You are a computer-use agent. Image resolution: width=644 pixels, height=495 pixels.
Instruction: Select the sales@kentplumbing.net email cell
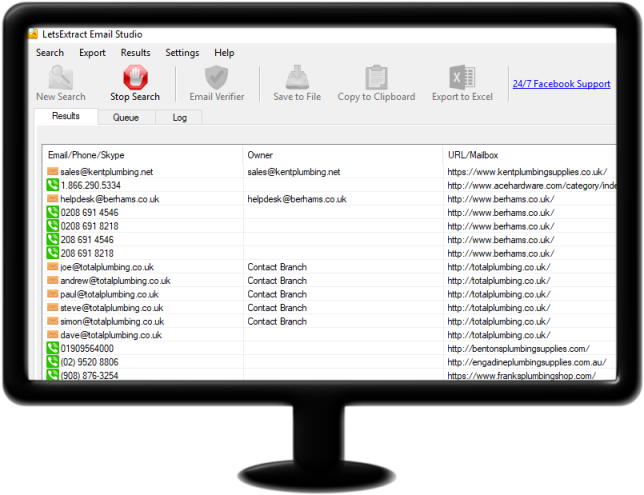tap(107, 172)
